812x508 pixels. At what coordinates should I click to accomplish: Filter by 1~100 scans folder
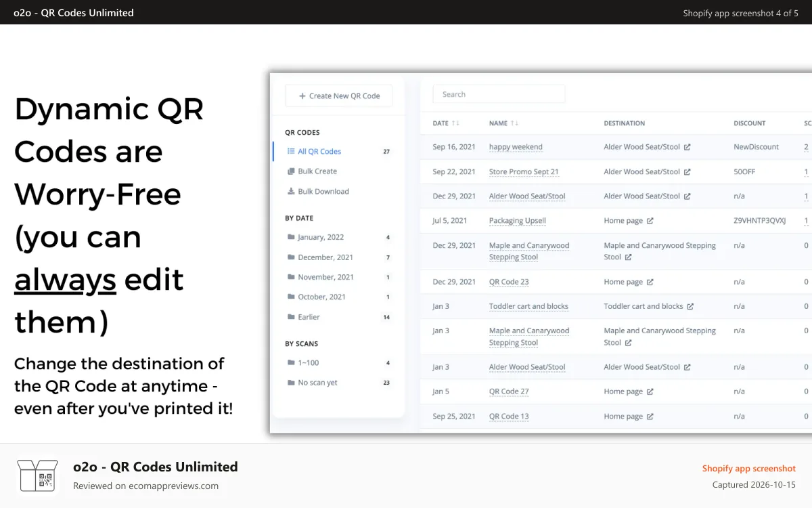pos(309,363)
